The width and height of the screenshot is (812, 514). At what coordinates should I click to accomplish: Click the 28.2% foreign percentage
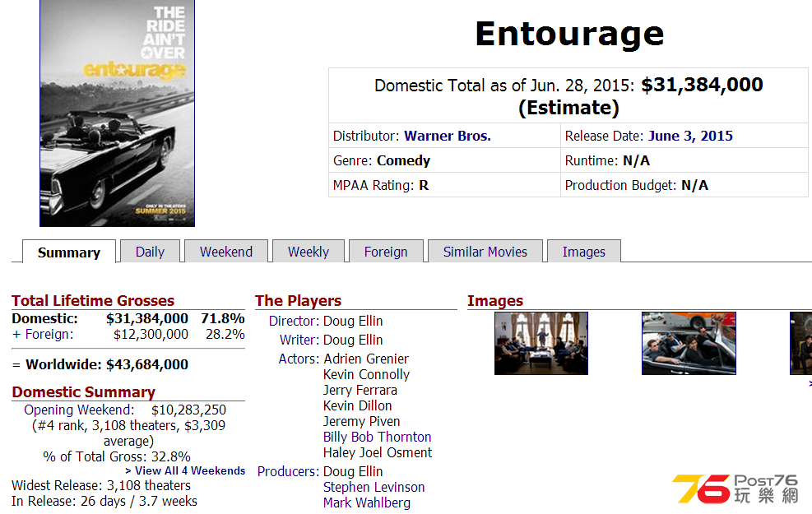[x=225, y=335]
